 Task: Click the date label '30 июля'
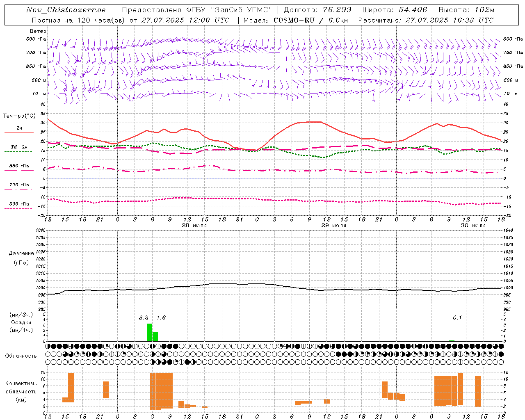coord(473,226)
